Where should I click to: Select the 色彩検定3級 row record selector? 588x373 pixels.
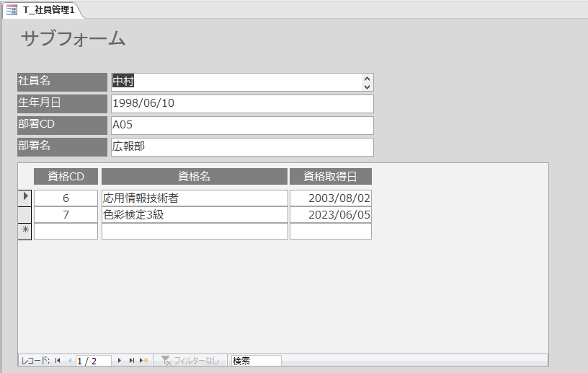point(24,214)
